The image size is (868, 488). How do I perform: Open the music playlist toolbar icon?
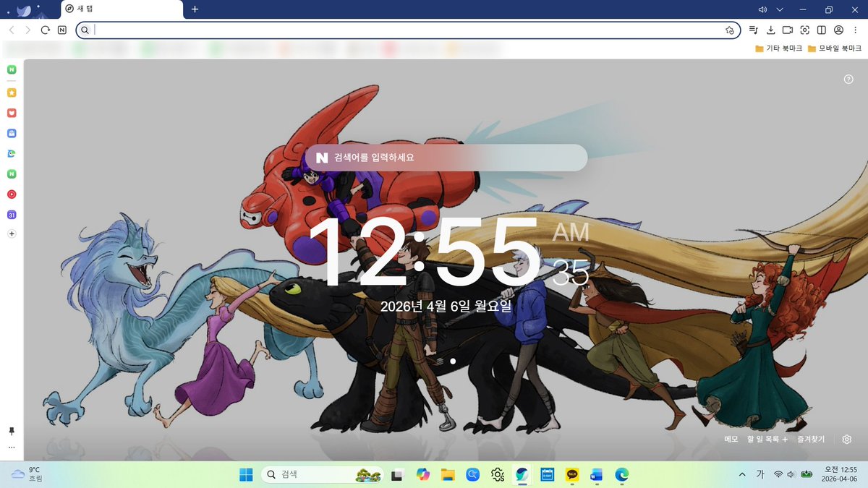(754, 30)
